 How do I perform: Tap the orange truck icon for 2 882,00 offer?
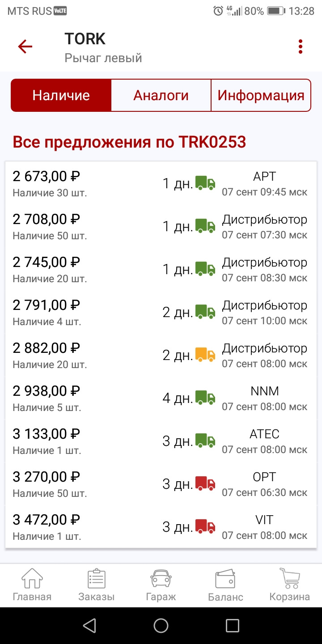point(205,355)
